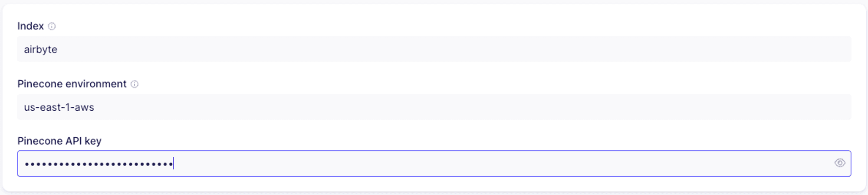The image size is (868, 195).
Task: Click the text caret at end of API key
Action: coord(173,163)
